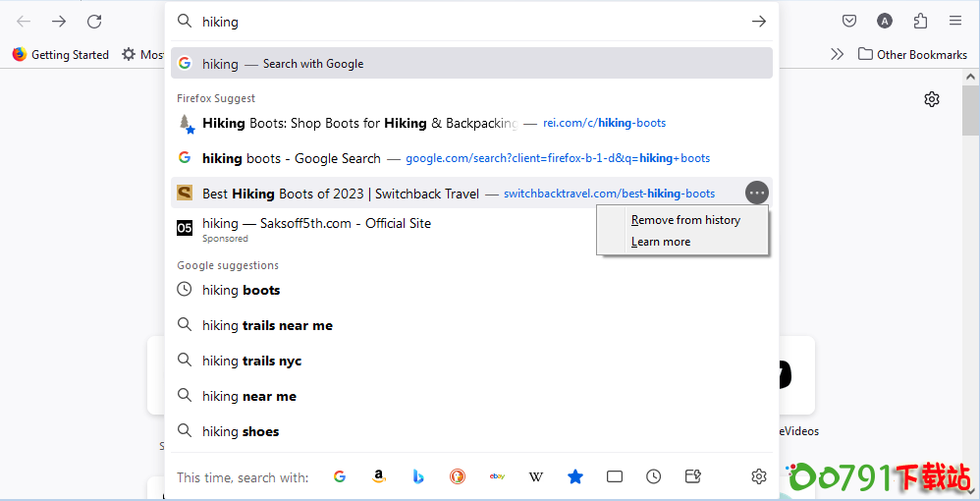The height and width of the screenshot is (501, 980).
Task: Open the three-dot menu on Switchback Travel result
Action: [x=756, y=194]
